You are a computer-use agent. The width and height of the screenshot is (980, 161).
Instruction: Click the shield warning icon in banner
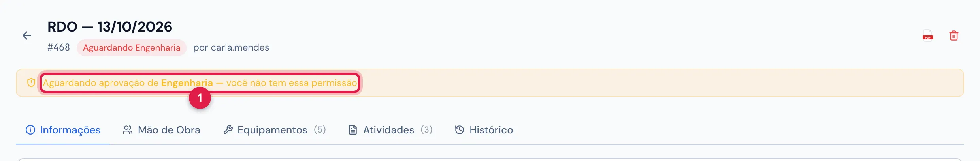point(31,83)
